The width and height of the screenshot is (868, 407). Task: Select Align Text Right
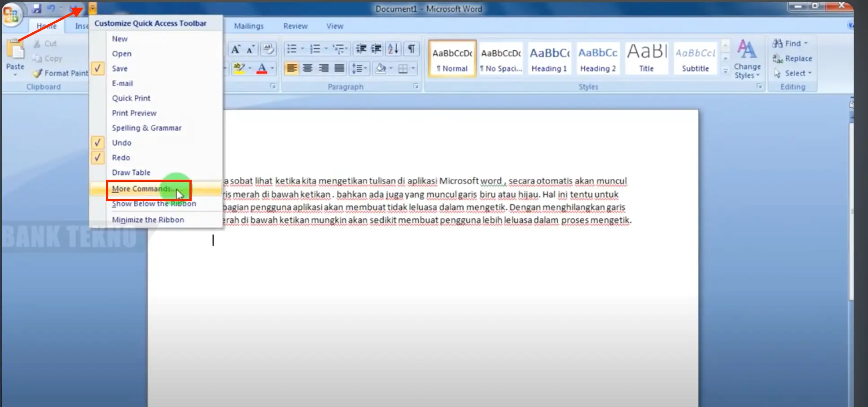coord(323,68)
